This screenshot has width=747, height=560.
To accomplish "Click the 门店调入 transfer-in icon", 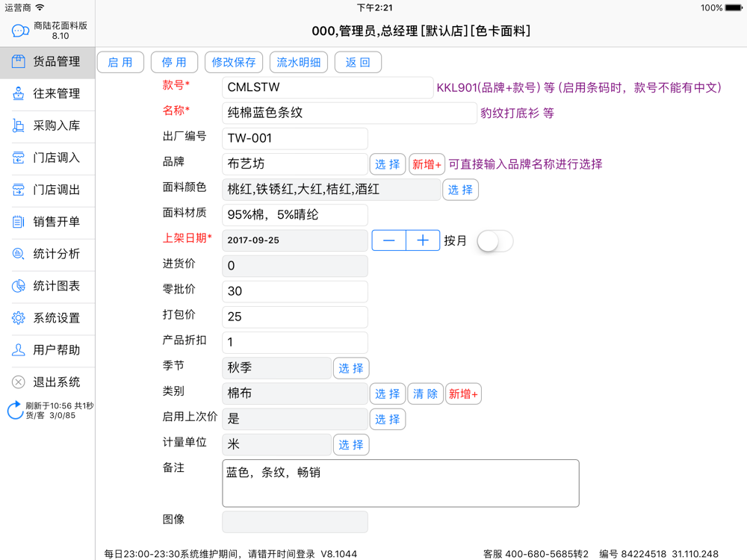I will [x=18, y=158].
